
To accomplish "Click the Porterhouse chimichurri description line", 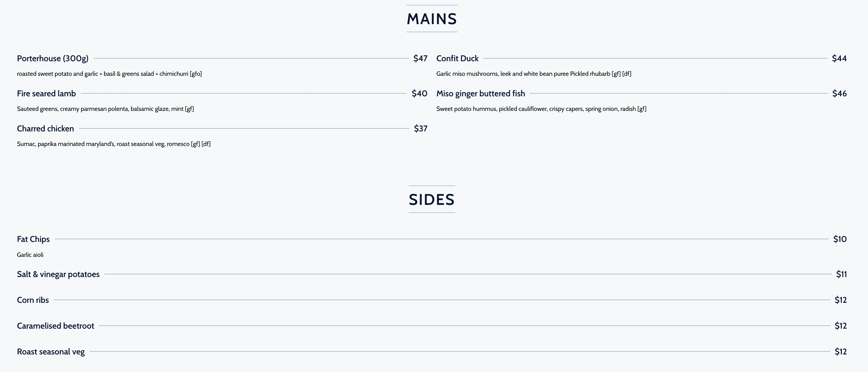I will [x=109, y=74].
